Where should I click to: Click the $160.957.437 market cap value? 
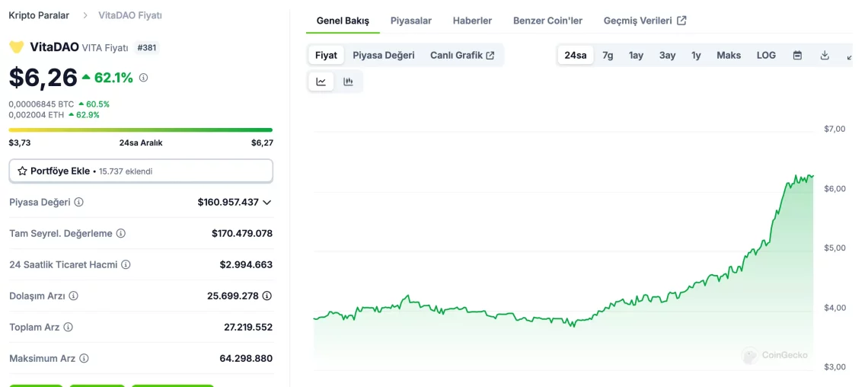tap(228, 202)
